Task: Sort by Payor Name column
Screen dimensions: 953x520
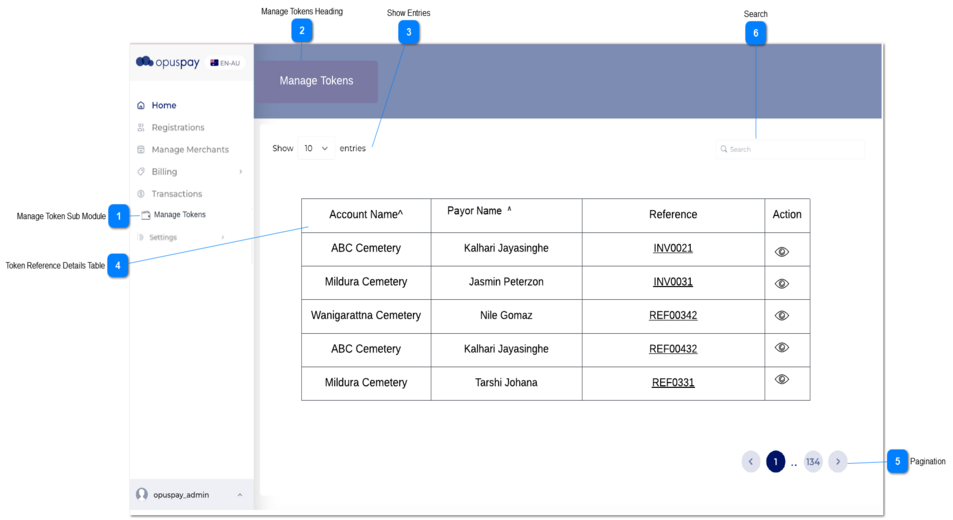Action: pos(480,211)
